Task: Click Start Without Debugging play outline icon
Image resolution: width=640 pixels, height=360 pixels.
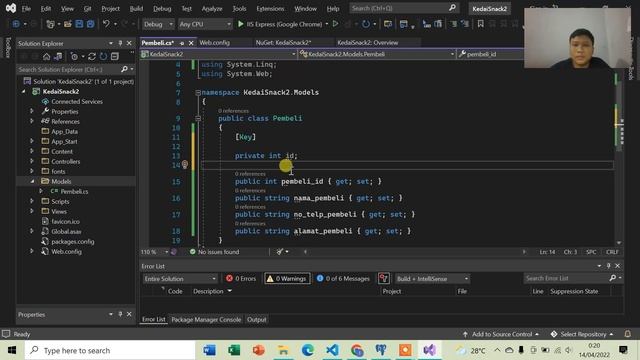Action: click(x=335, y=24)
